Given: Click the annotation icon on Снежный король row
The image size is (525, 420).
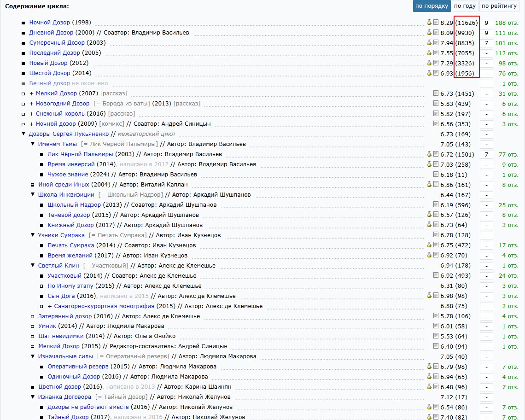Looking at the screenshot, I should [436, 113].
